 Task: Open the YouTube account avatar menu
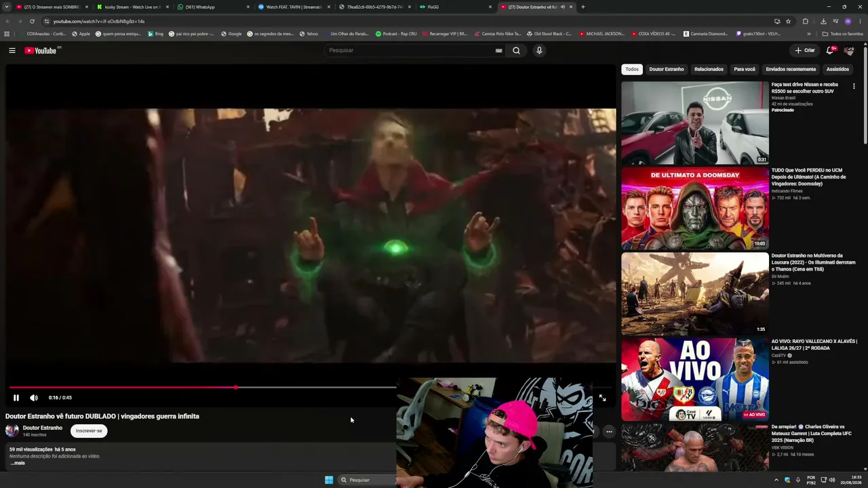[x=849, y=50]
